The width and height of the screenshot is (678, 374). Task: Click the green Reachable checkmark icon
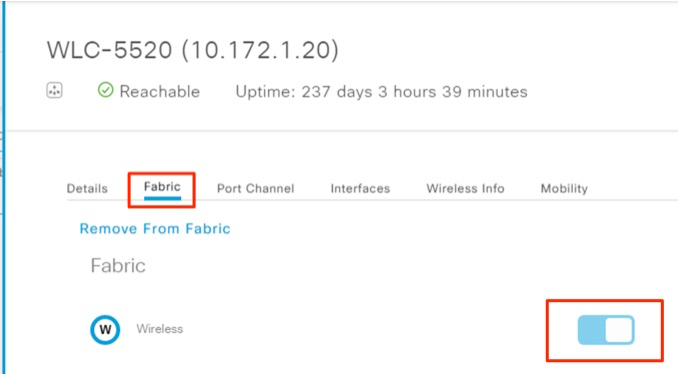(106, 90)
